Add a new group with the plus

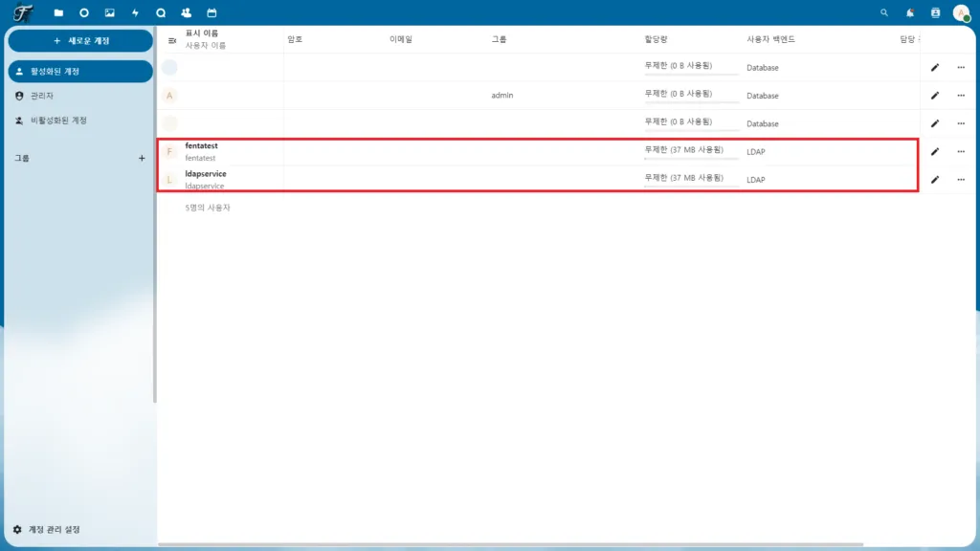pos(142,158)
